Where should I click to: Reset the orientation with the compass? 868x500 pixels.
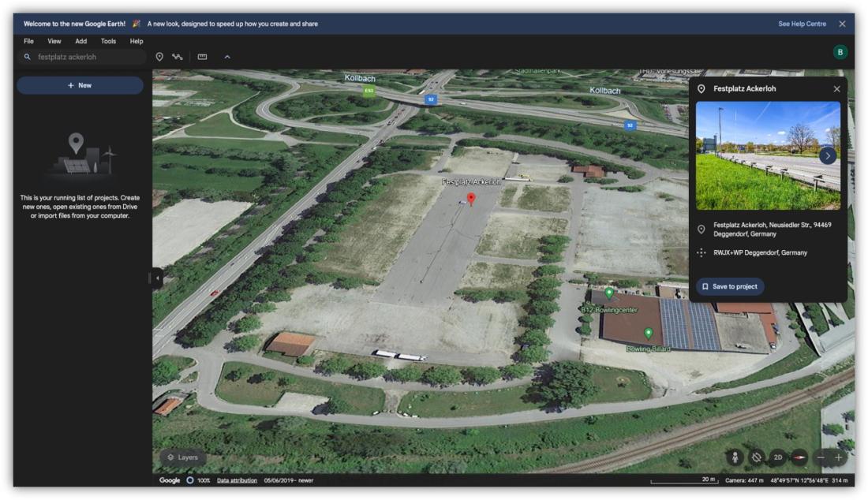point(799,457)
